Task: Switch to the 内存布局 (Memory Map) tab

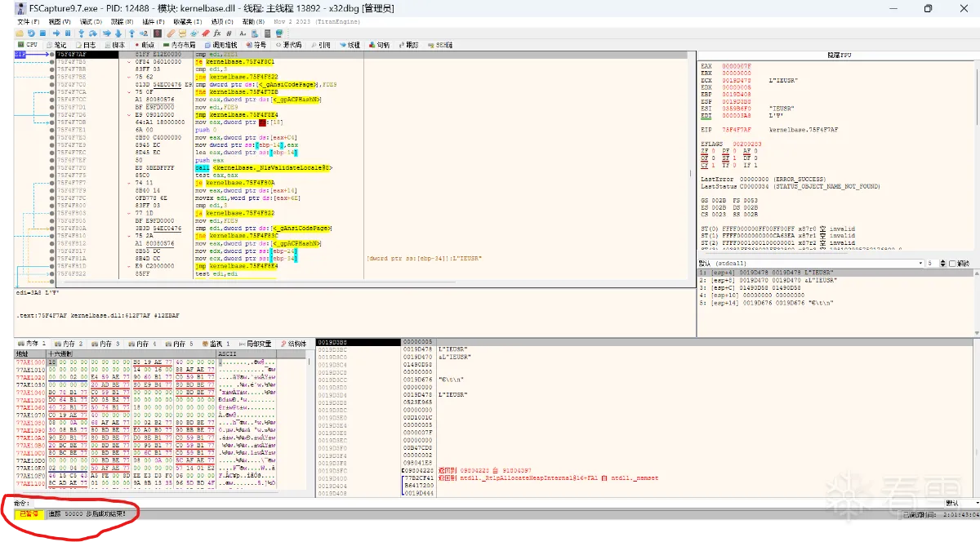Action: [x=181, y=45]
